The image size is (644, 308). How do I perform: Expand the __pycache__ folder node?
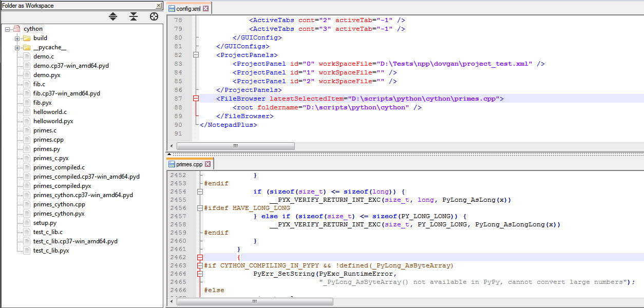pos(17,47)
